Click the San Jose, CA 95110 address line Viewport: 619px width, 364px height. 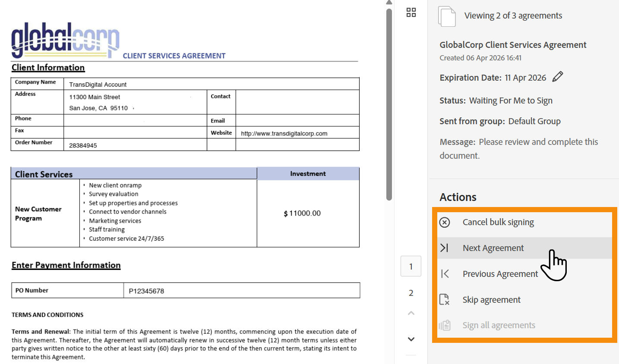98,108
